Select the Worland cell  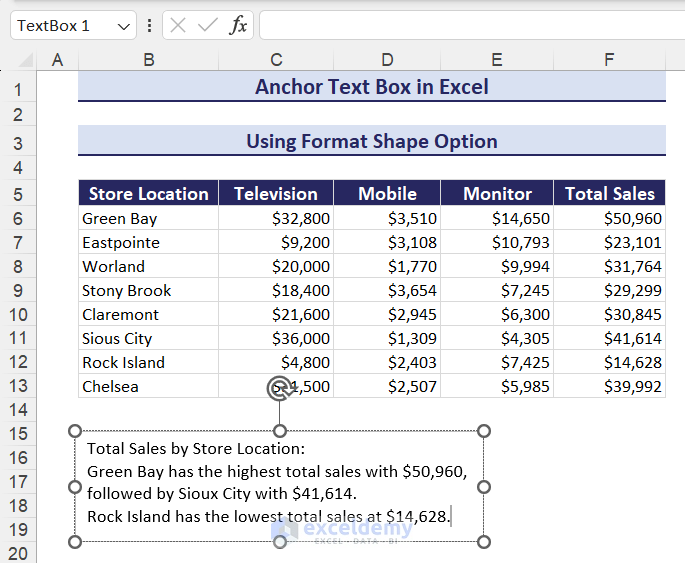[x=149, y=266]
